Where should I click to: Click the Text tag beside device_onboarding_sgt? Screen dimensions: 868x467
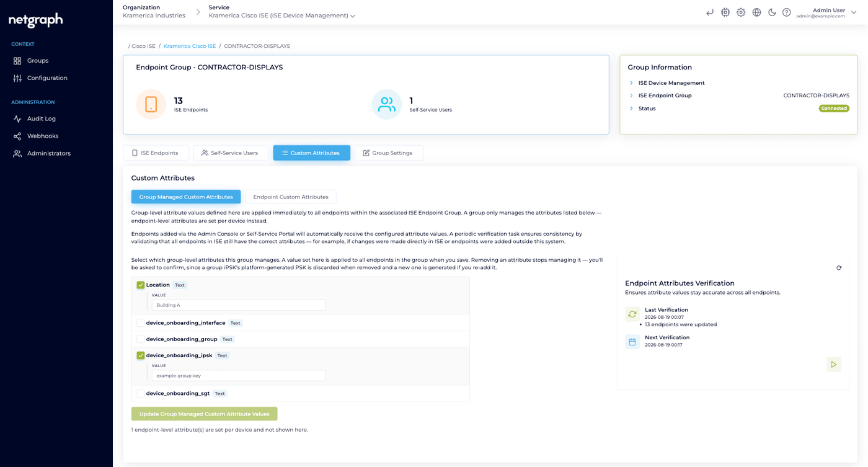[220, 394]
